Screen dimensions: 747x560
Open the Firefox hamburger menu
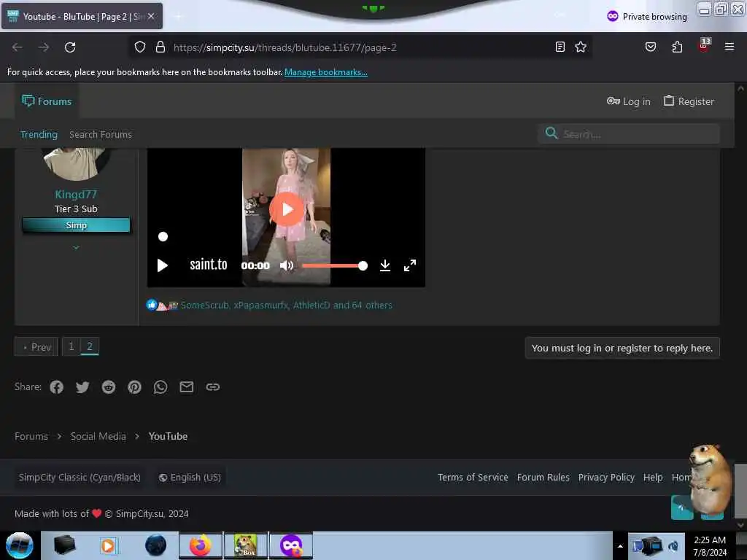click(x=729, y=47)
